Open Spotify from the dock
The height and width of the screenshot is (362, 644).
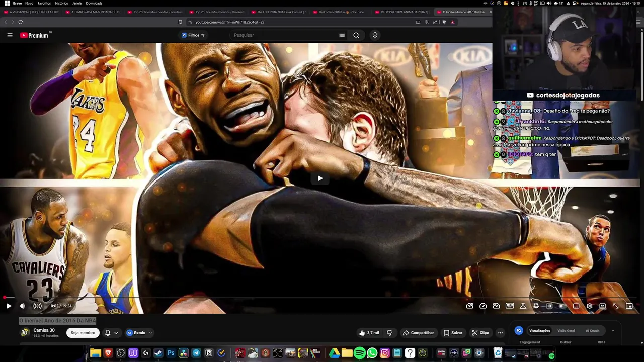[x=359, y=353]
